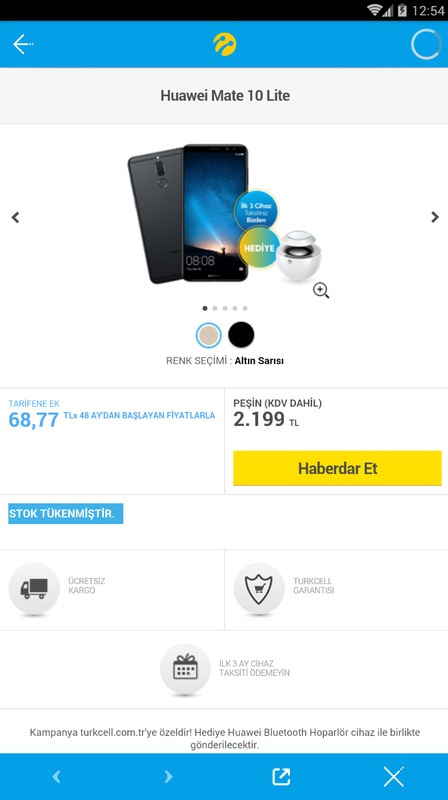Close the in-app browser with X
This screenshot has height=800, width=448.
[x=393, y=777]
